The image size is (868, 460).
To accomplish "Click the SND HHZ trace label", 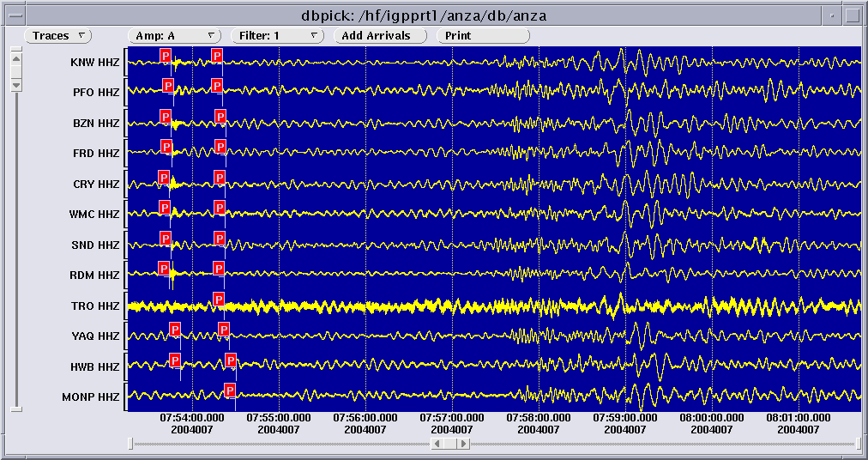I will pos(95,245).
